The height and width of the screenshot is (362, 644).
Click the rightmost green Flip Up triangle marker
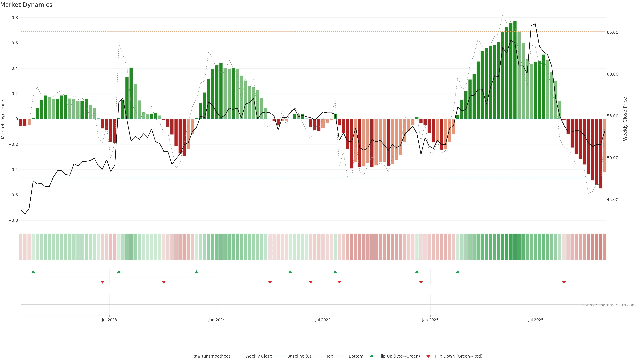click(458, 272)
